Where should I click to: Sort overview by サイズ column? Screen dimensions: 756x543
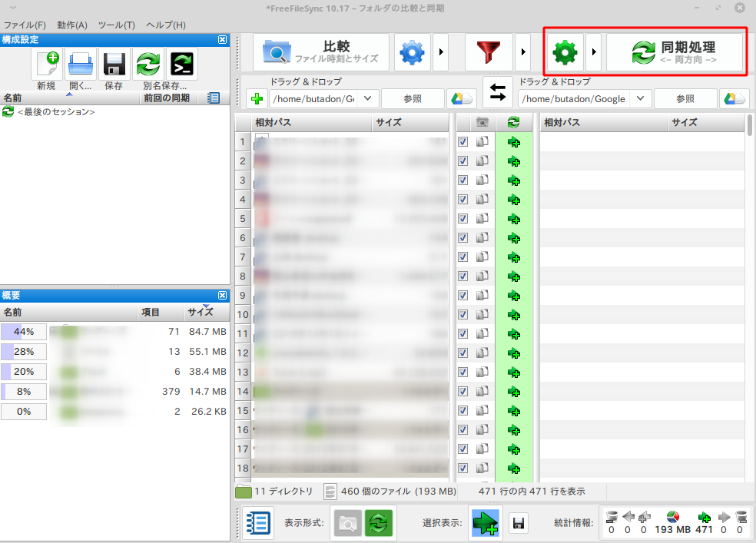[x=206, y=313]
